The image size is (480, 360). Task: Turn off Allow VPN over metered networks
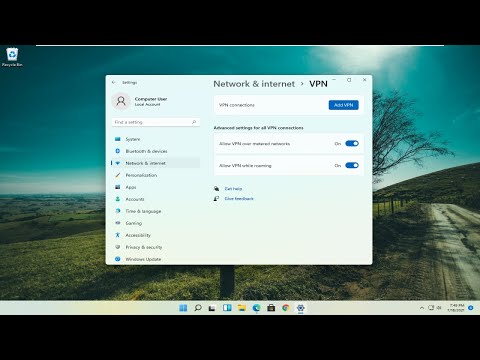click(x=352, y=144)
